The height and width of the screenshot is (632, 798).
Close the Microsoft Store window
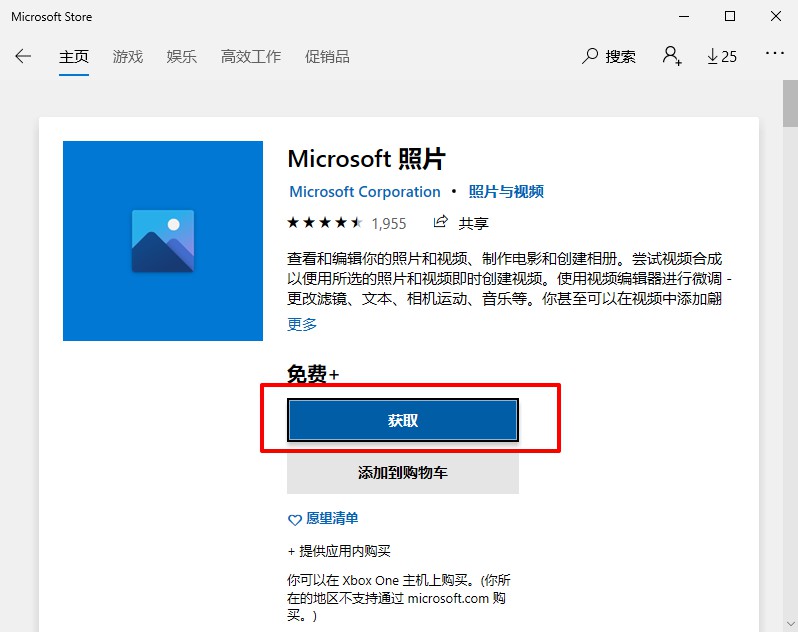tap(776, 16)
